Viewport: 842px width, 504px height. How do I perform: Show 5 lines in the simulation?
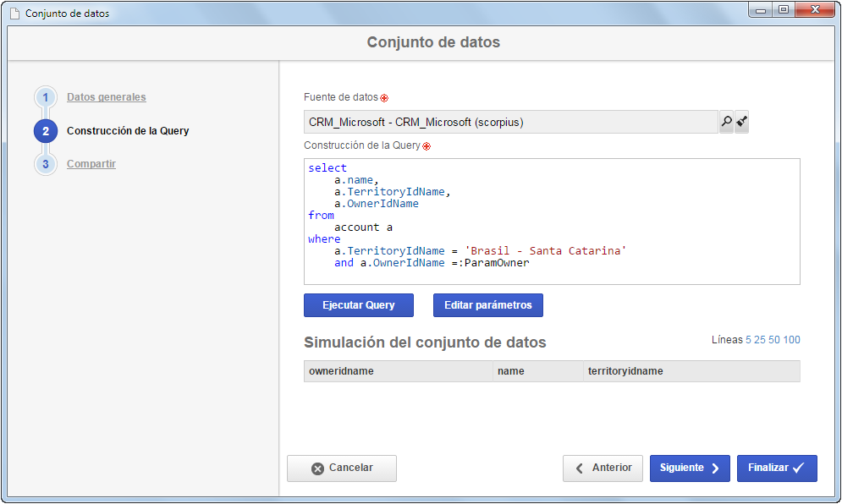(x=748, y=340)
